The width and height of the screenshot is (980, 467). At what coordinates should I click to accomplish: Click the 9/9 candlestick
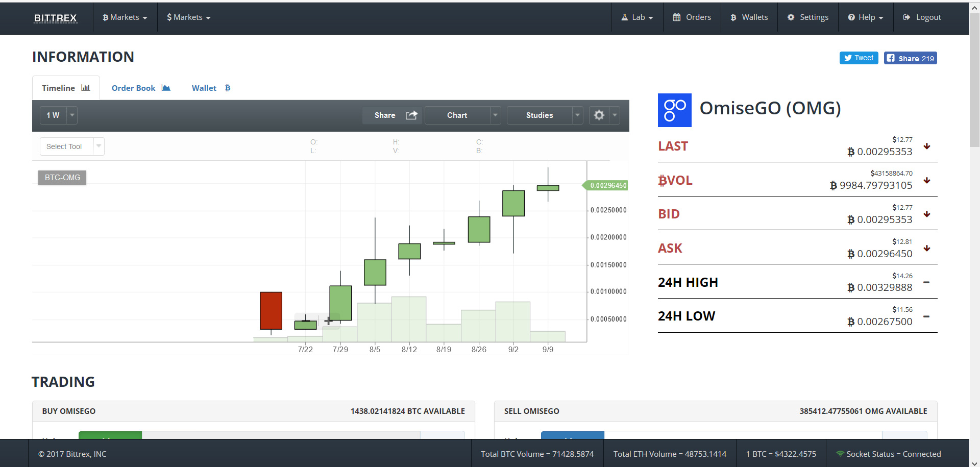[x=548, y=187]
